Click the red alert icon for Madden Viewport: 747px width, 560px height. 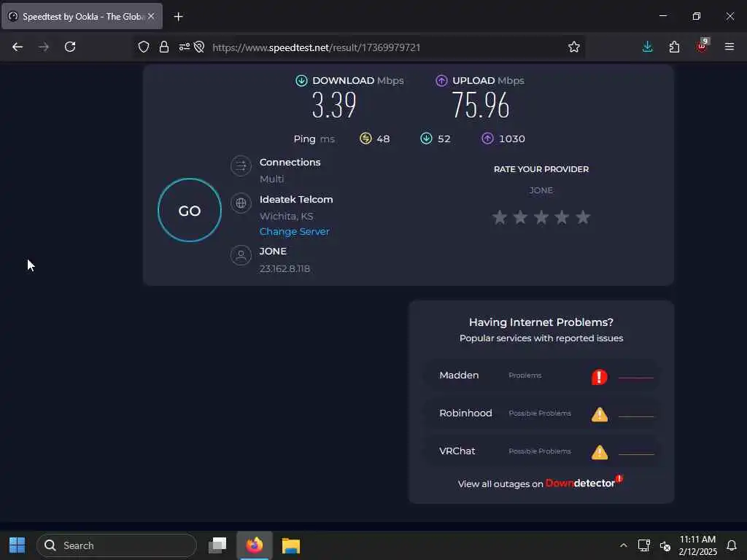pyautogui.click(x=600, y=377)
